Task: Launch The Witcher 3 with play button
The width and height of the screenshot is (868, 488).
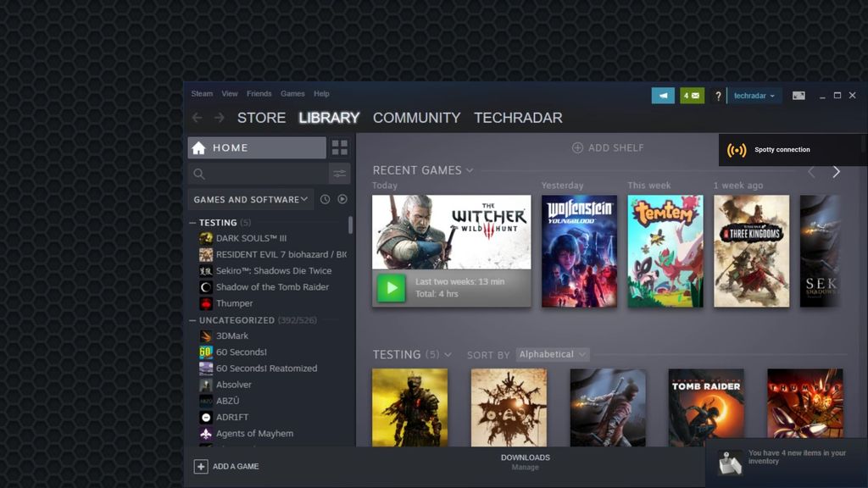Action: 391,287
